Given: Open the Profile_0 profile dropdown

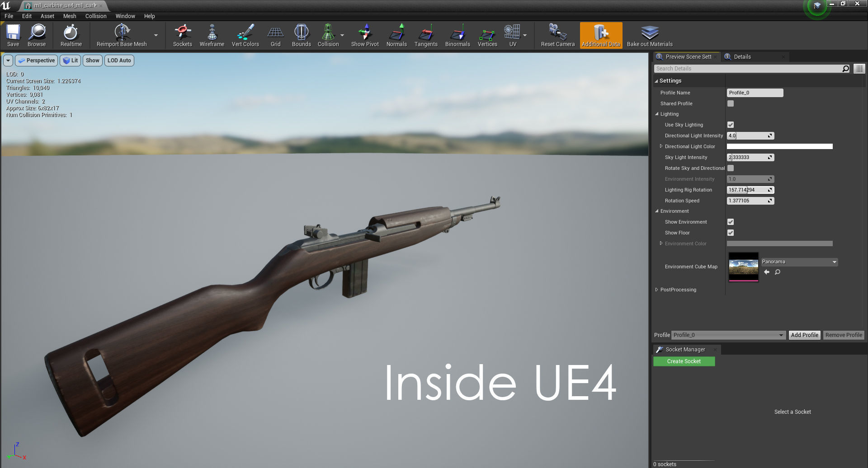Looking at the screenshot, I should [x=728, y=335].
